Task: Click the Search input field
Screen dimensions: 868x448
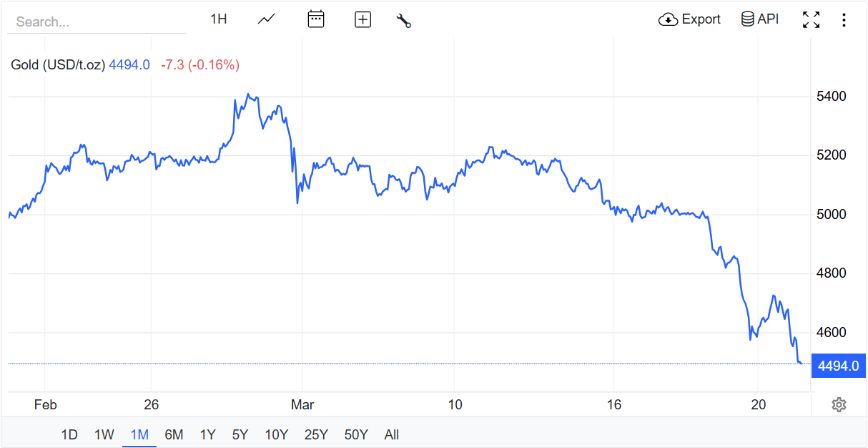Action: 96,22
